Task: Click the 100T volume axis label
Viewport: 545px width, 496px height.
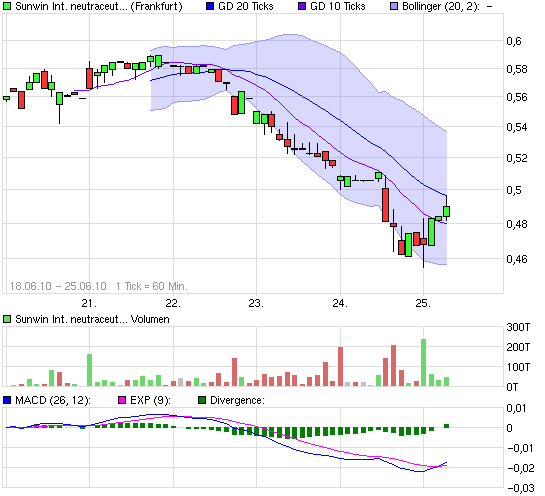Action: (518, 367)
